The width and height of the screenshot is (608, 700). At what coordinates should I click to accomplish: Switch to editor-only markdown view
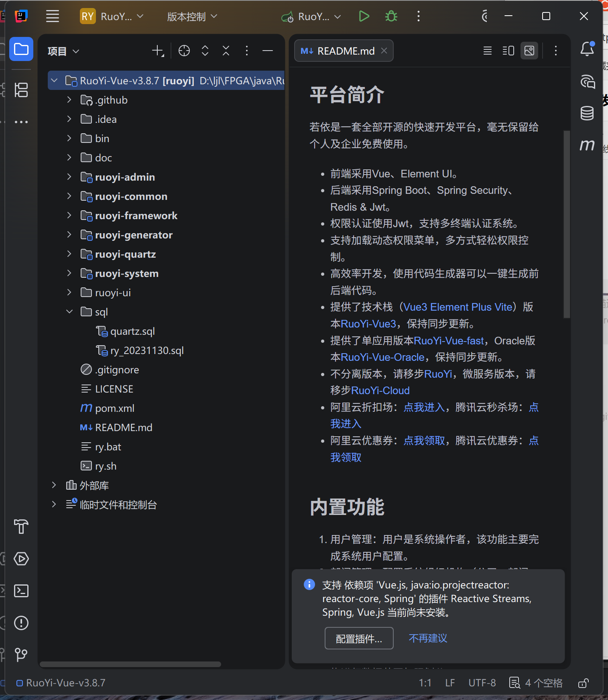click(488, 51)
